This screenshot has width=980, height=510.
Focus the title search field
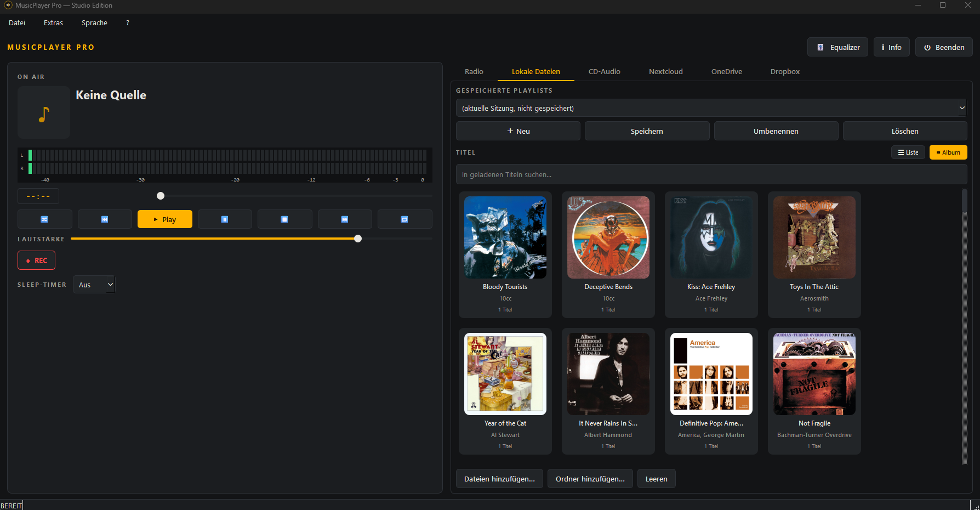tap(711, 174)
